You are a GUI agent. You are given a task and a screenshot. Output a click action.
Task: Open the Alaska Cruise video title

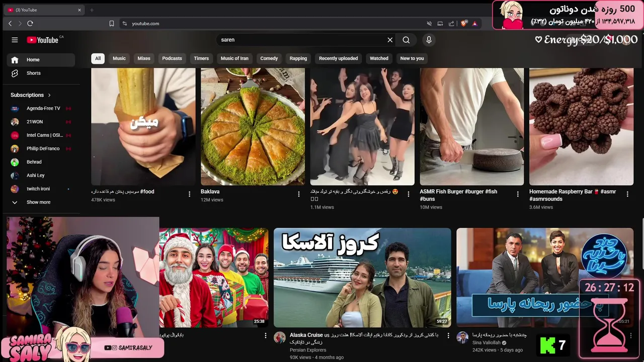tap(364, 338)
